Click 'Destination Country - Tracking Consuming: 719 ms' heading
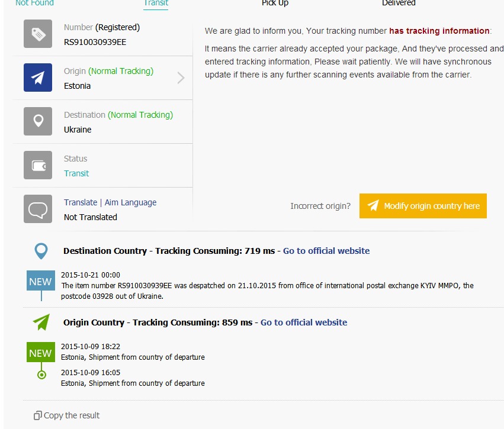The width and height of the screenshot is (504, 429). coord(169,251)
